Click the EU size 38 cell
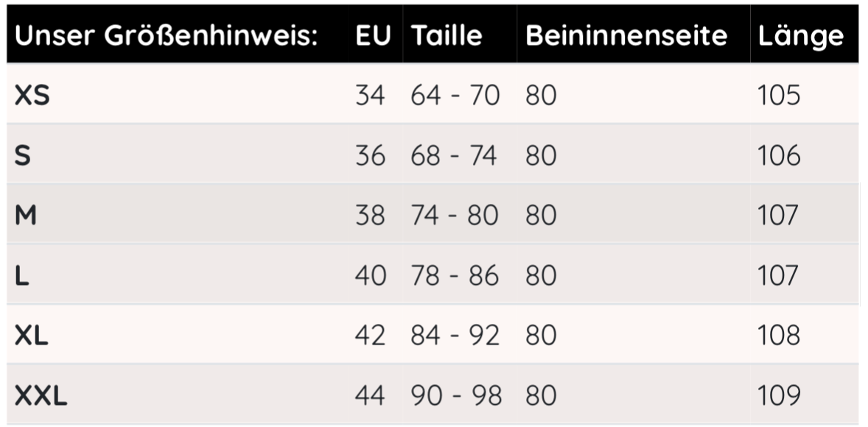Screen dimensions: 868x427 pos(370,216)
